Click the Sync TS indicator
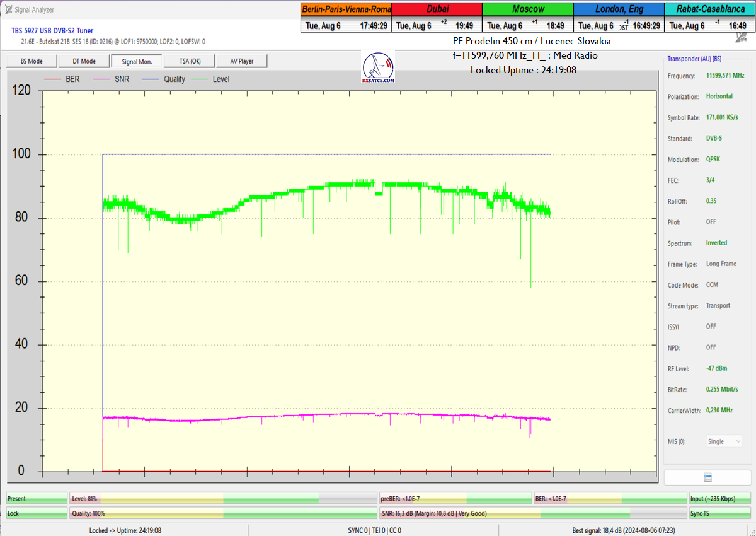This screenshot has height=536, width=756. (719, 513)
